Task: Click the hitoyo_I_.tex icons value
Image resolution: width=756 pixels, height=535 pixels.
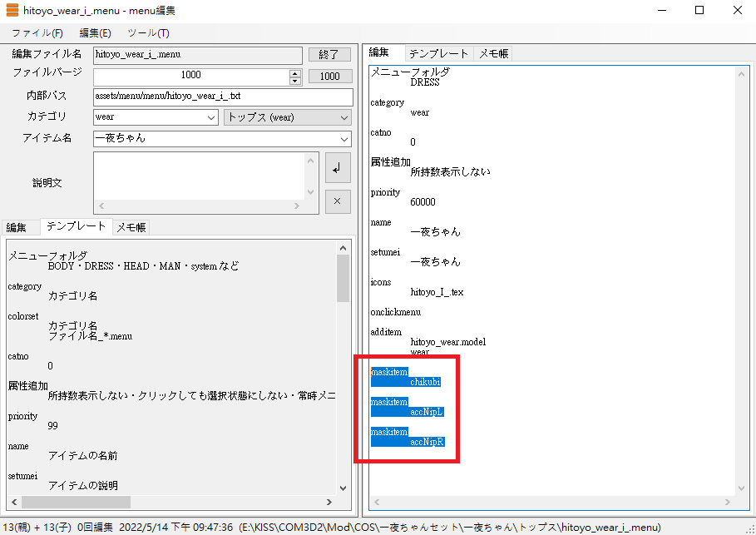Action: tap(437, 292)
